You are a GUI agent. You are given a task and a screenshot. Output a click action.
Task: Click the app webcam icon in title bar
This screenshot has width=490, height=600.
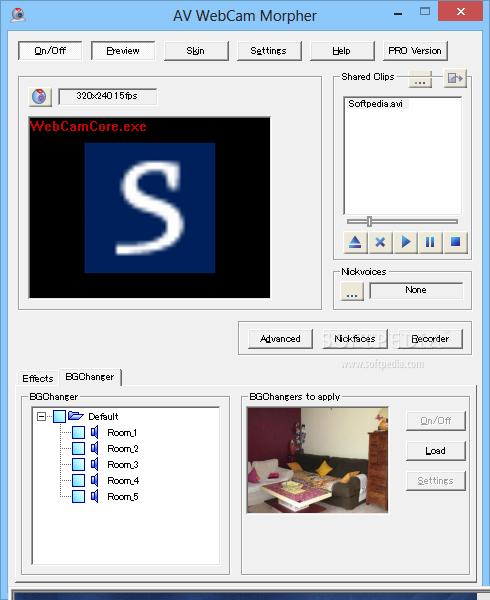tap(18, 15)
